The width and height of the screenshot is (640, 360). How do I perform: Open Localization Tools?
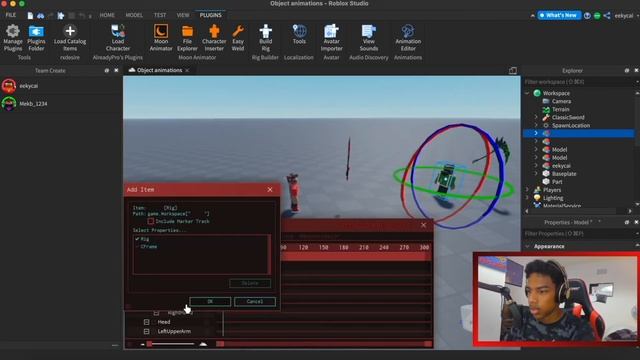299,34
